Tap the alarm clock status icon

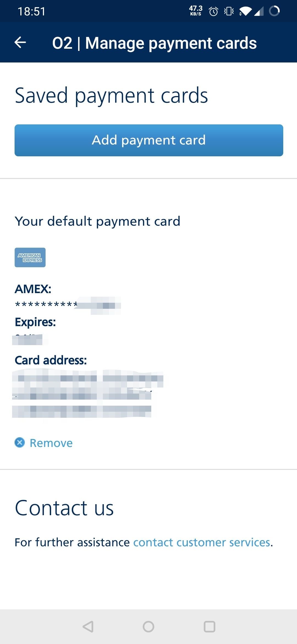(213, 11)
